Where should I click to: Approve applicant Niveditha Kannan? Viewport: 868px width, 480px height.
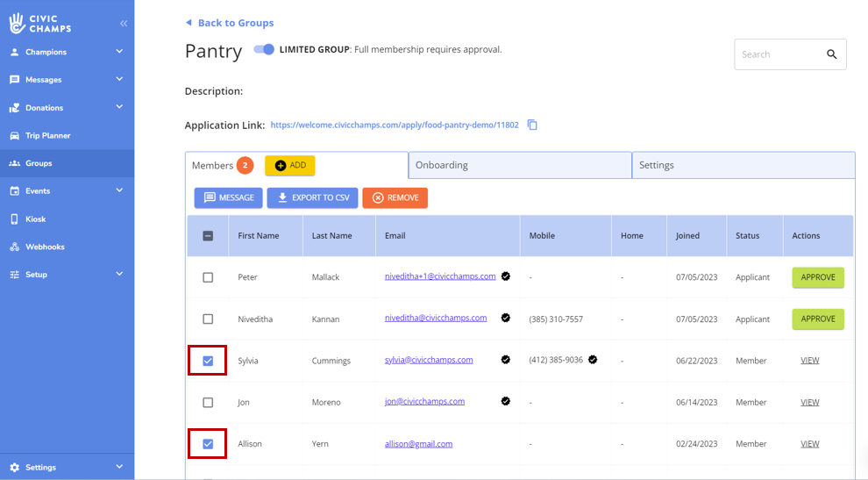817,319
